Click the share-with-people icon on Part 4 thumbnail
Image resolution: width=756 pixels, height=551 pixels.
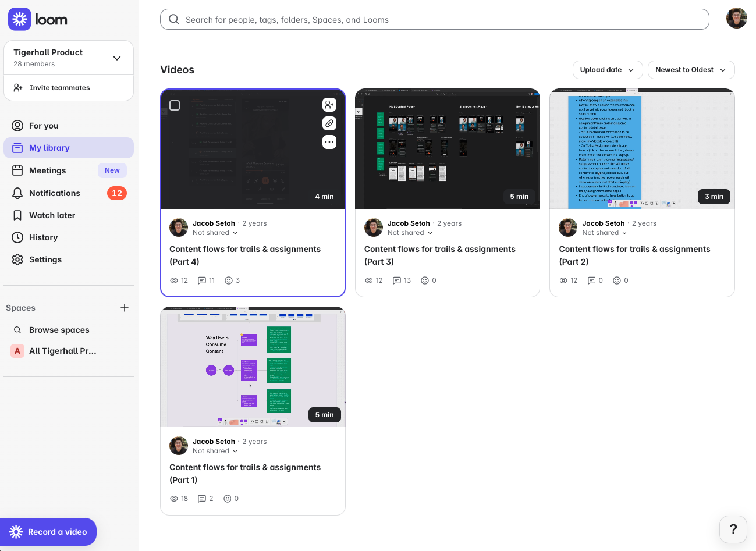tap(329, 105)
